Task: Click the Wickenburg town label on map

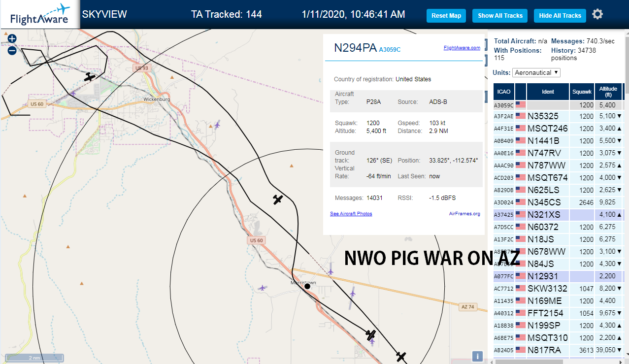Action: (157, 99)
